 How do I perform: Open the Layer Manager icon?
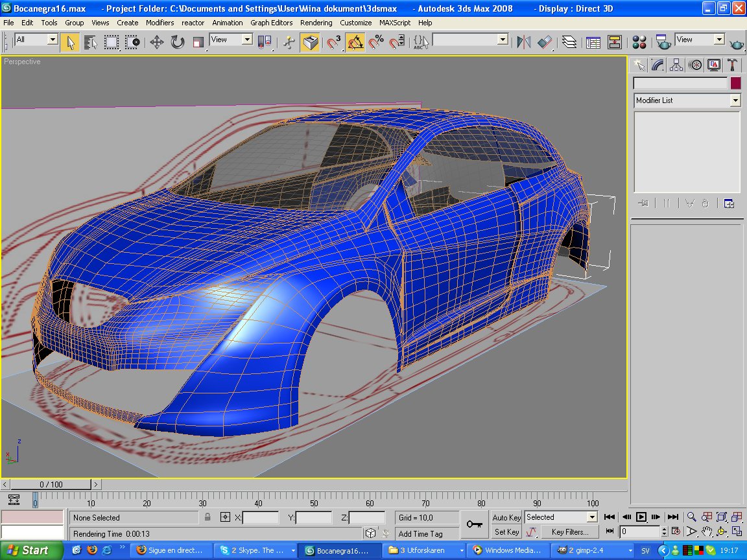(569, 43)
